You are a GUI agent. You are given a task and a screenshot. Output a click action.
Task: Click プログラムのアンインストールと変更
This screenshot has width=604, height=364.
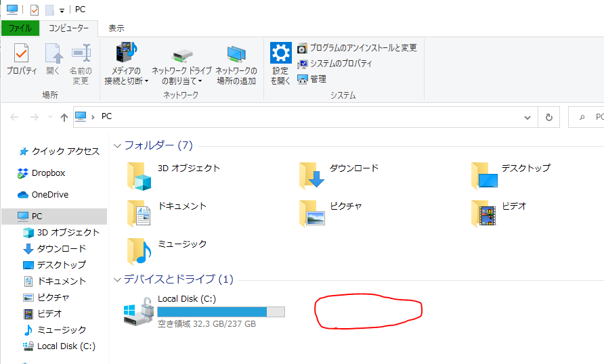357,48
